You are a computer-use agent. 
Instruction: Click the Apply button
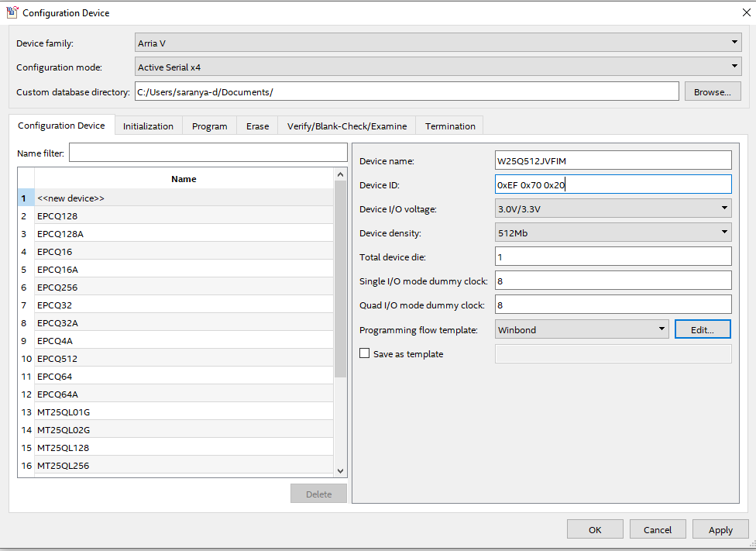click(720, 530)
